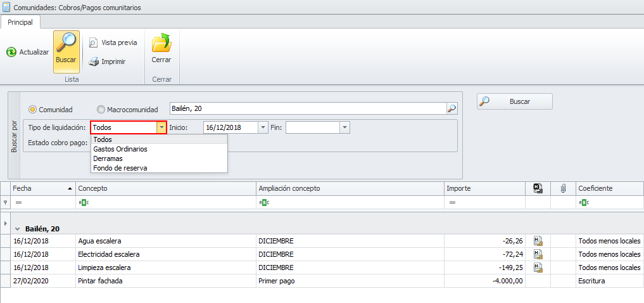Click the -4.000,00 amount cell

pos(484,281)
